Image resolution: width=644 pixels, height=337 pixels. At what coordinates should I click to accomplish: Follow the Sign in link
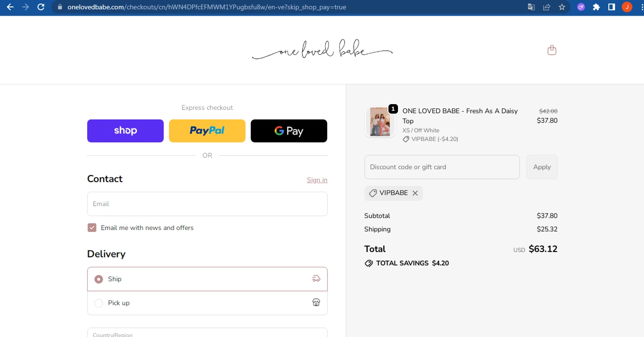tap(317, 180)
